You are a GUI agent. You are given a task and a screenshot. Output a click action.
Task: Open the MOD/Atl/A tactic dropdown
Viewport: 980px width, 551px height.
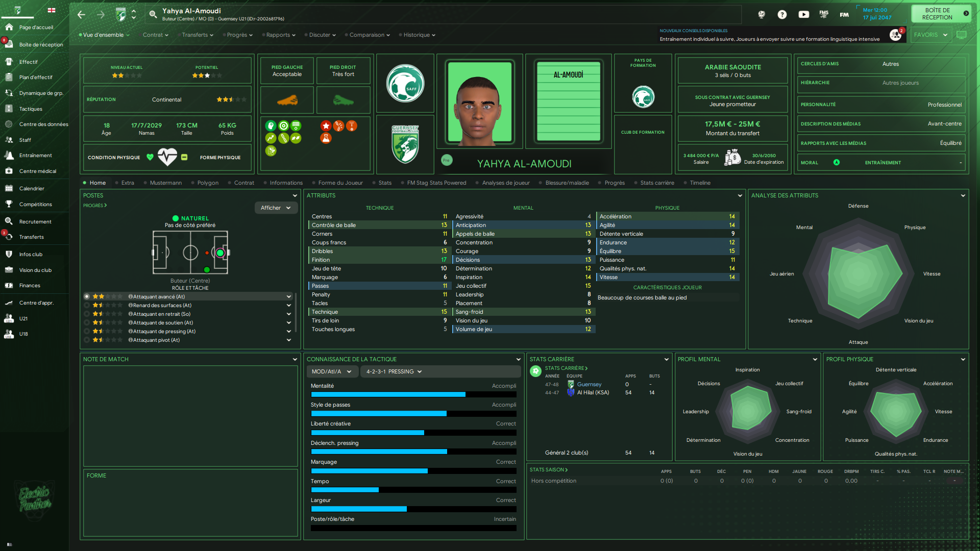[x=332, y=371]
